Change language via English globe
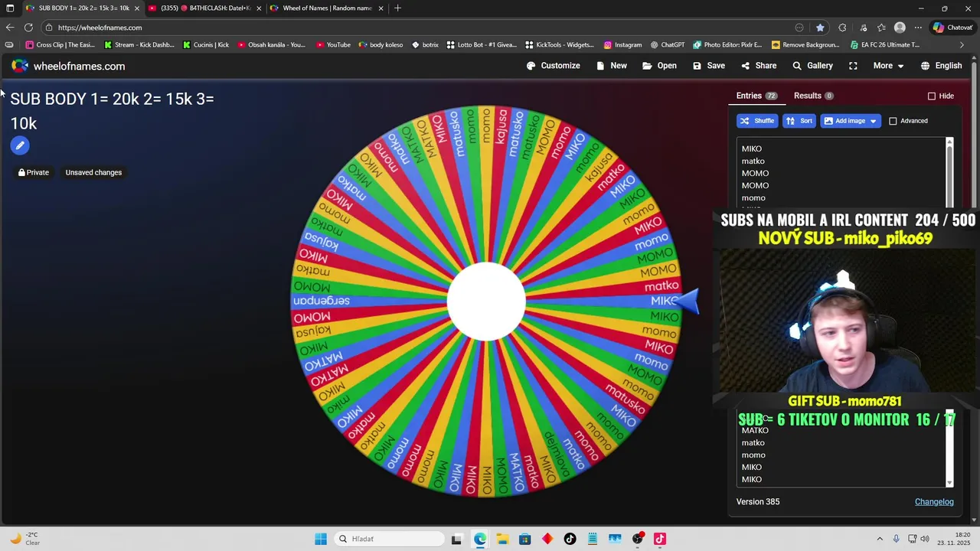 tap(941, 66)
